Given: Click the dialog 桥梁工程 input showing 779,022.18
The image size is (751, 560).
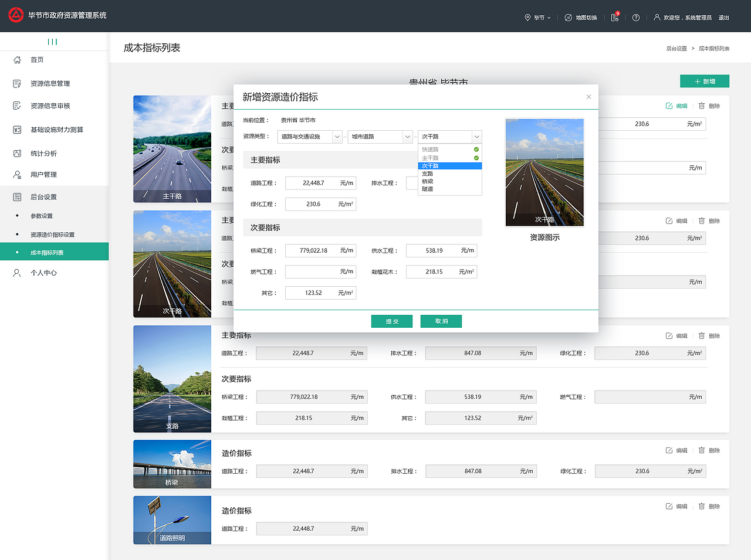Looking at the screenshot, I should (x=320, y=250).
